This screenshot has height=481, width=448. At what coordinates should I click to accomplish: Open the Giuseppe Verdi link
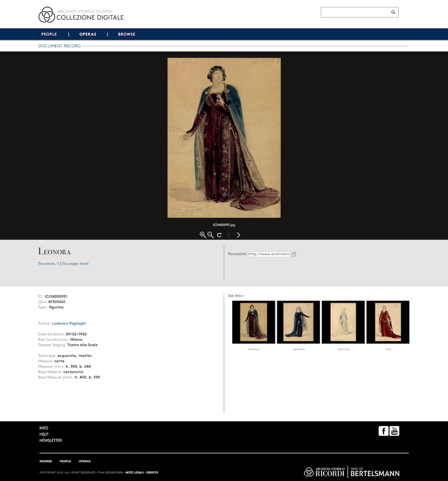pyautogui.click(x=75, y=263)
